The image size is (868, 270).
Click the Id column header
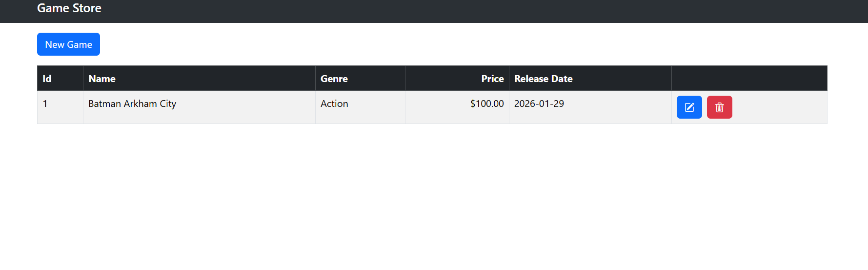pyautogui.click(x=47, y=79)
